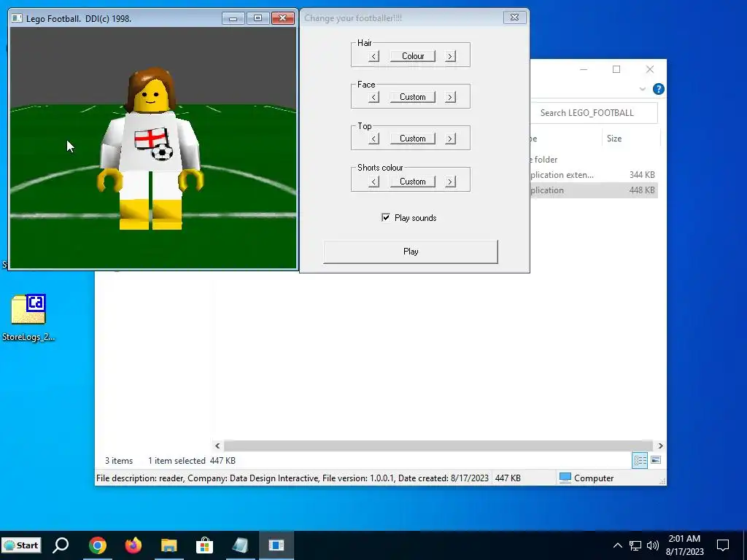Click next Shorts colour arrow
This screenshot has height=560, width=747.
click(450, 182)
